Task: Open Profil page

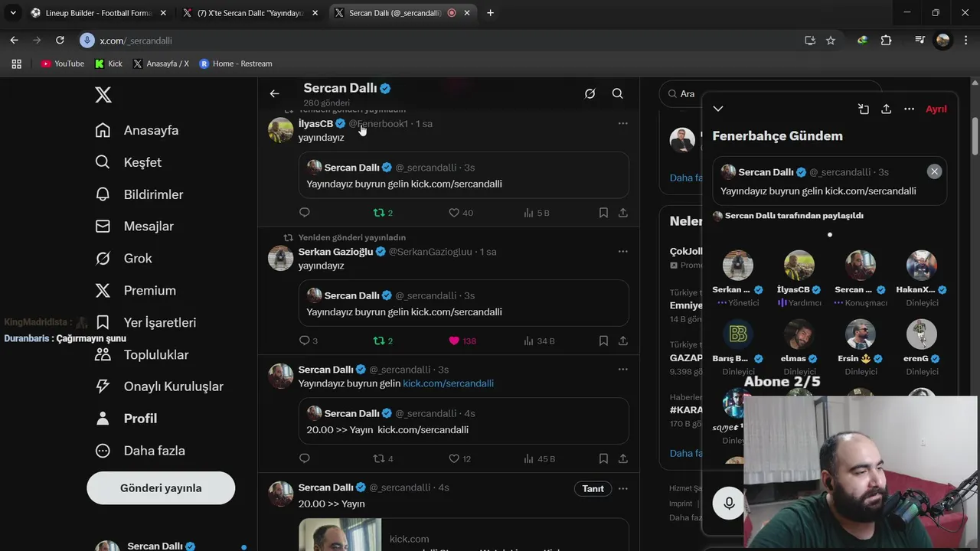Action: [126, 419]
